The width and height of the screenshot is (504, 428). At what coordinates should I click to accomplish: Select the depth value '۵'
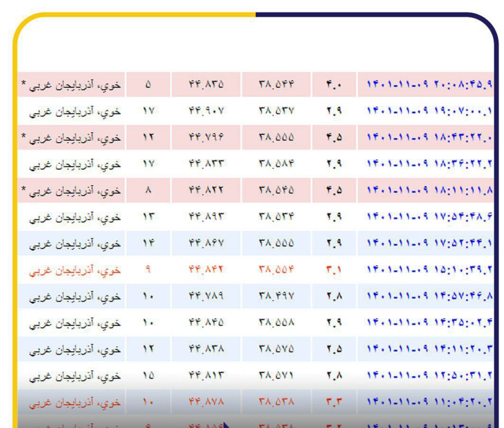pyautogui.click(x=148, y=84)
